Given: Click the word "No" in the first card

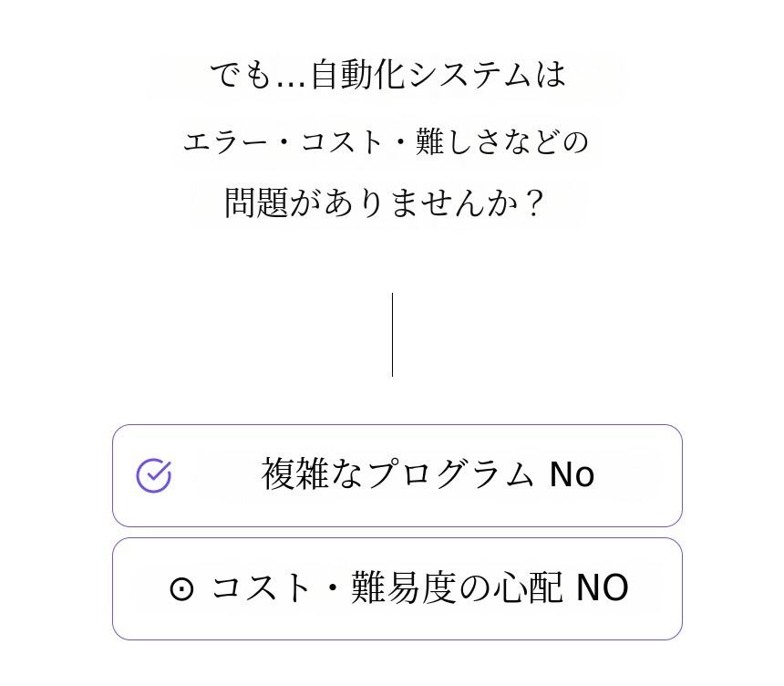Looking at the screenshot, I should [572, 475].
